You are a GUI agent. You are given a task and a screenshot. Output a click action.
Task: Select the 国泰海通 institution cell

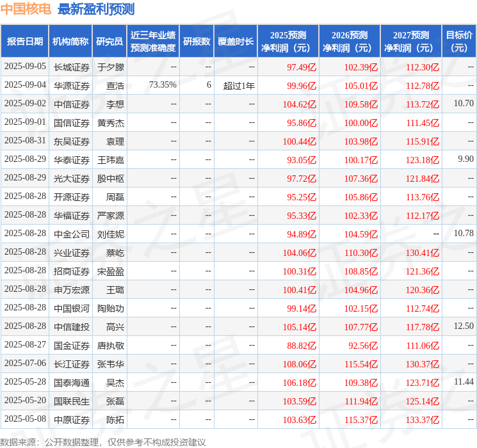click(72, 383)
